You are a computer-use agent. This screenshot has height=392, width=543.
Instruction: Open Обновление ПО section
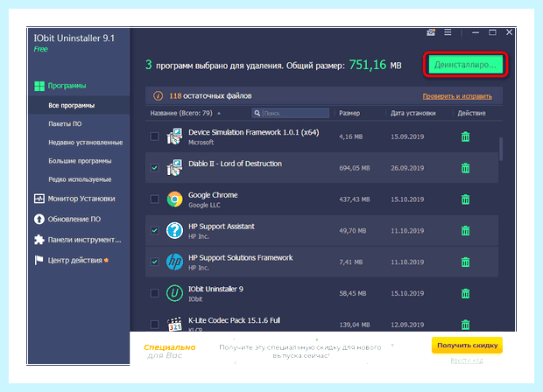[x=74, y=219]
